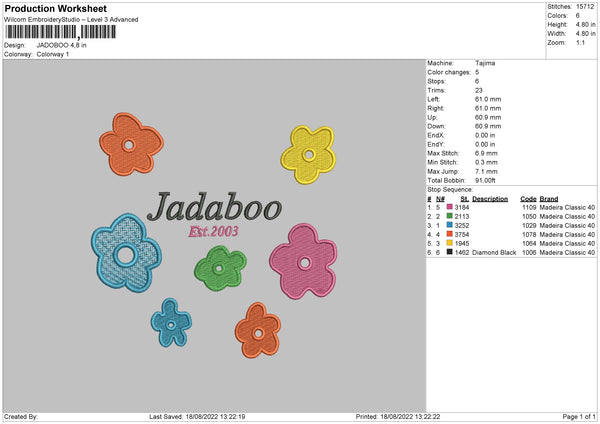Click the Brand column header

549,199
